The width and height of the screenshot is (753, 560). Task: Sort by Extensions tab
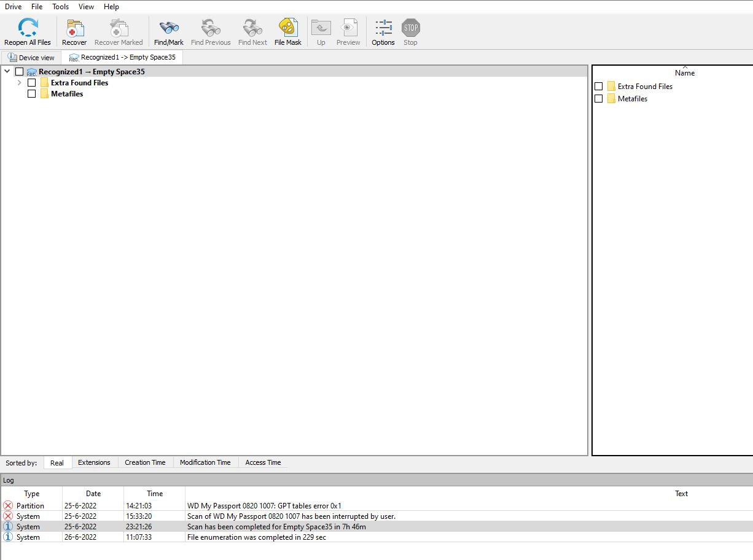pos(94,462)
